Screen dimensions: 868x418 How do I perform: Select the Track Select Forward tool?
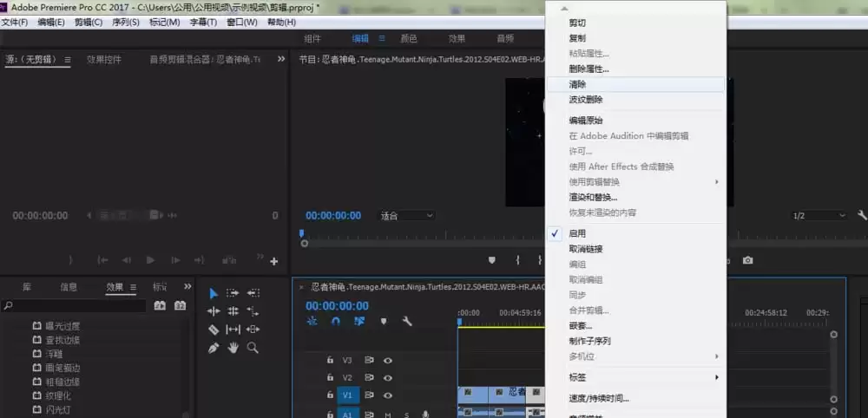click(x=233, y=293)
